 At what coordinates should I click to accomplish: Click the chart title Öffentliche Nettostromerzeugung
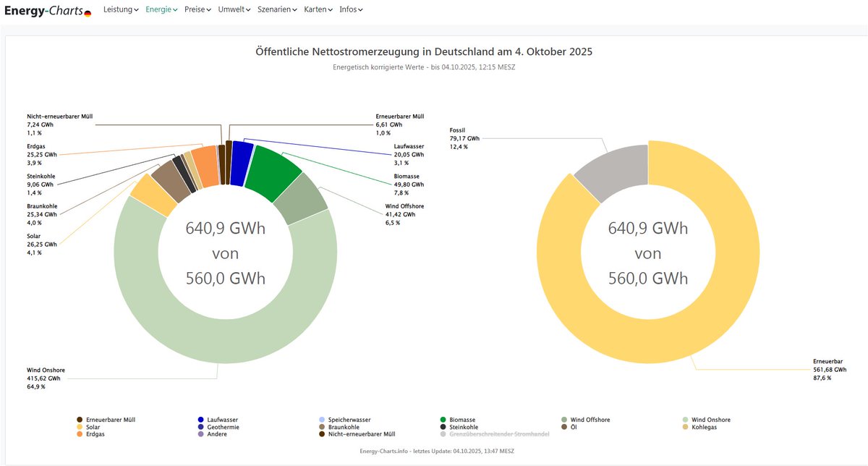click(424, 52)
